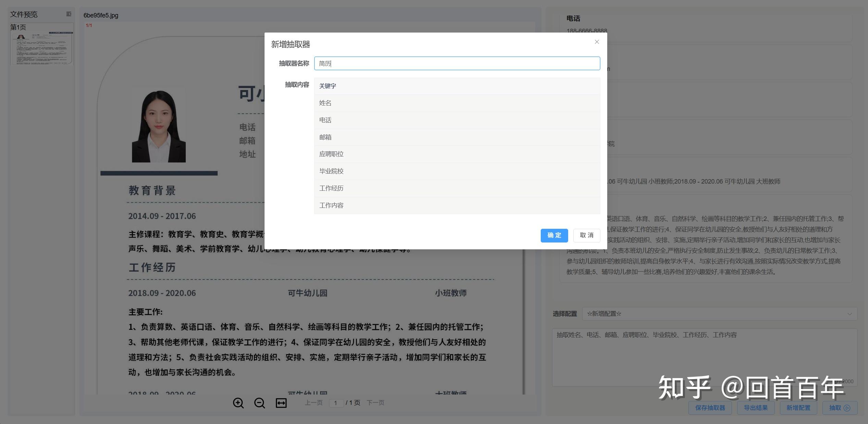The width and height of the screenshot is (868, 424).
Task: Click the 抽取器名称 field containing 简历
Action: pos(457,63)
